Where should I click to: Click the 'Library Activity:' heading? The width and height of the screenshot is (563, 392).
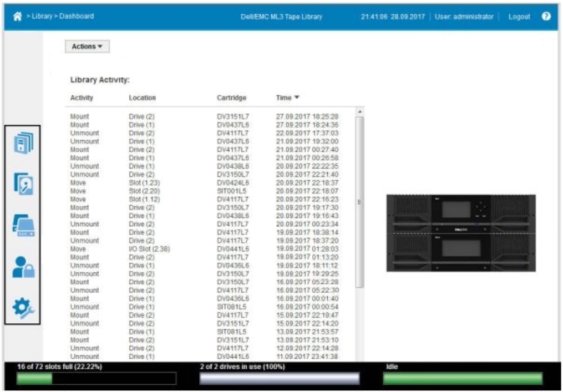tap(100, 80)
